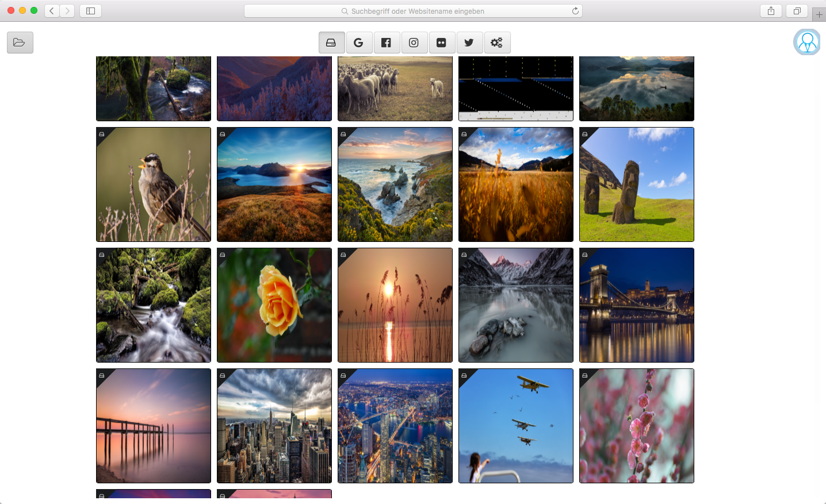826x504 pixels.
Task: Click drive badge on Chain Bridge photo
Action: (585, 255)
